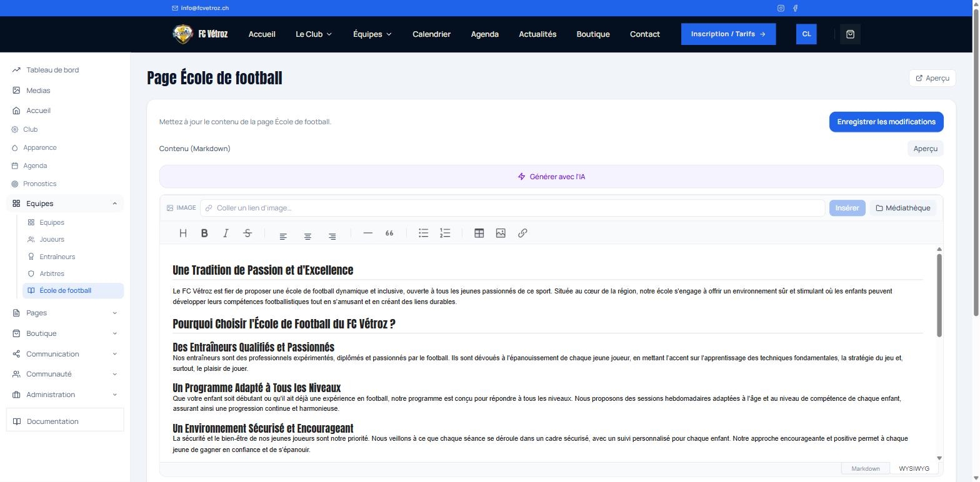
Task: Click Générer avec l'IA button
Action: [551, 177]
